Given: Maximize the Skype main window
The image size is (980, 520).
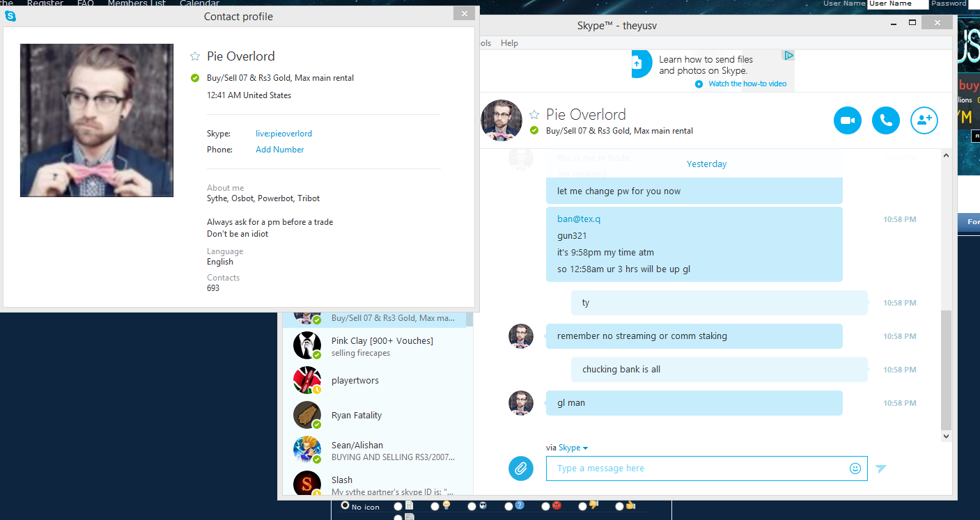Looking at the screenshot, I should (x=912, y=23).
